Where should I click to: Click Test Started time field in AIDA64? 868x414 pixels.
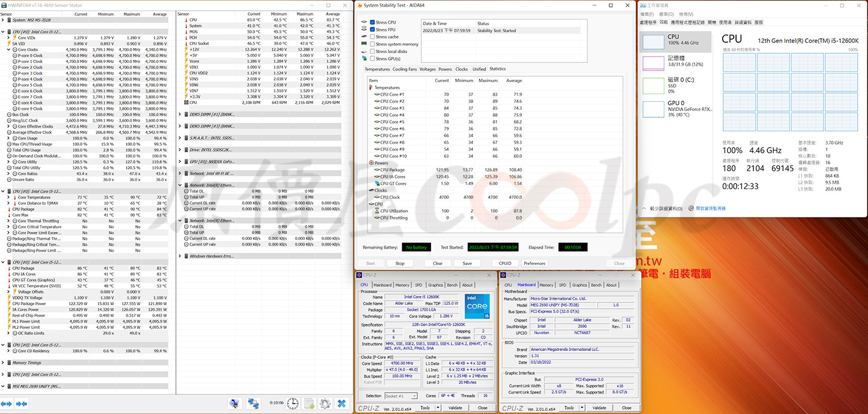(x=493, y=247)
